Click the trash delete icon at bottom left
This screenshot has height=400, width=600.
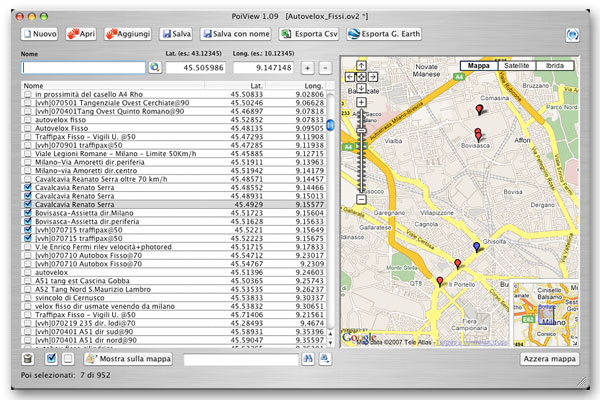point(28,359)
